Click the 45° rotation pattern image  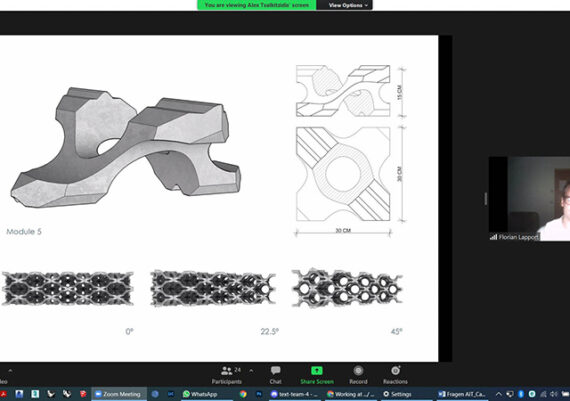347,288
